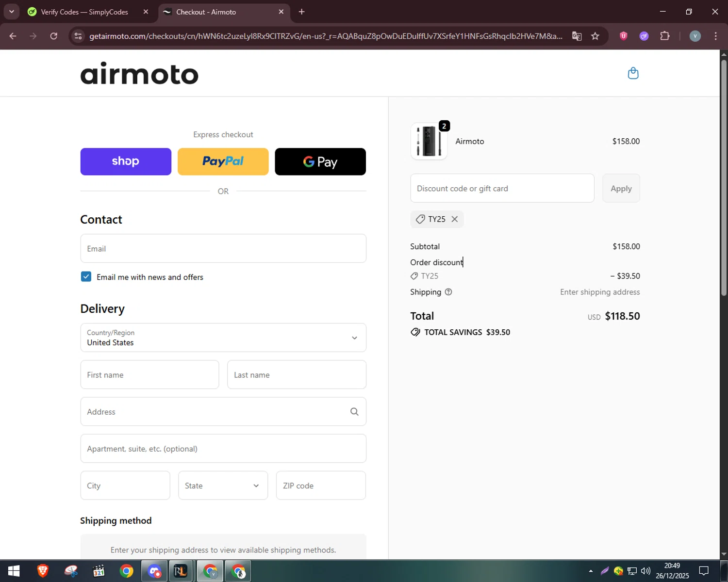This screenshot has width=728, height=582.
Task: Check out with Google Pay
Action: [320, 162]
